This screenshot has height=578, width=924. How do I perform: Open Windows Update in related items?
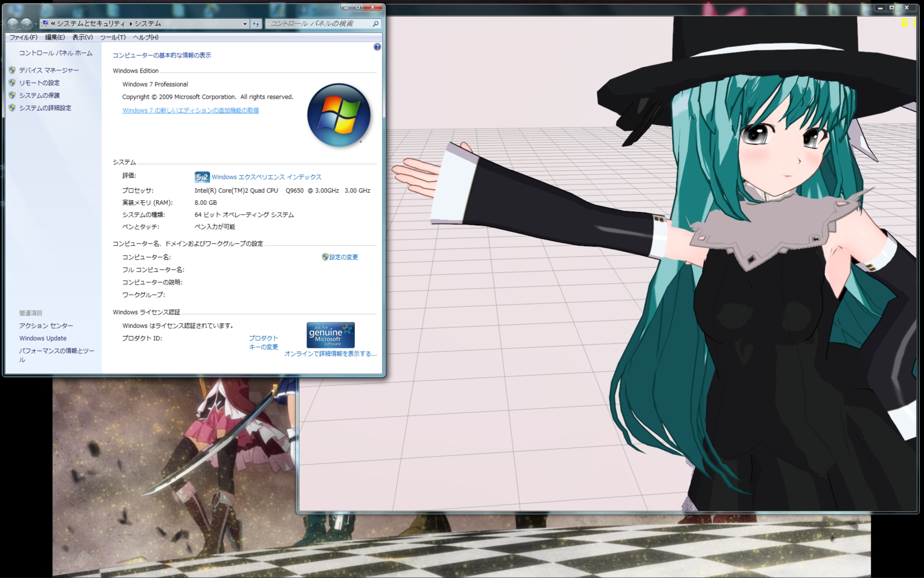[x=43, y=338]
